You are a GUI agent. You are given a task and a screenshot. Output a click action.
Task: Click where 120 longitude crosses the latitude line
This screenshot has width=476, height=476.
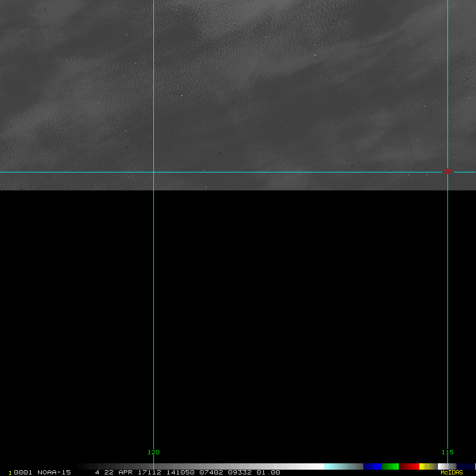click(x=153, y=172)
